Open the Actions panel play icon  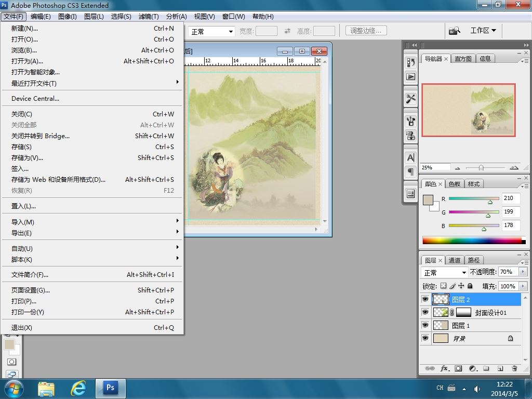click(410, 77)
